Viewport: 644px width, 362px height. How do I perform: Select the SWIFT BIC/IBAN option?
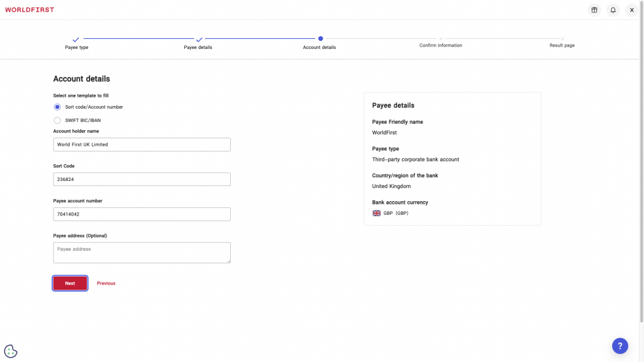(x=57, y=120)
